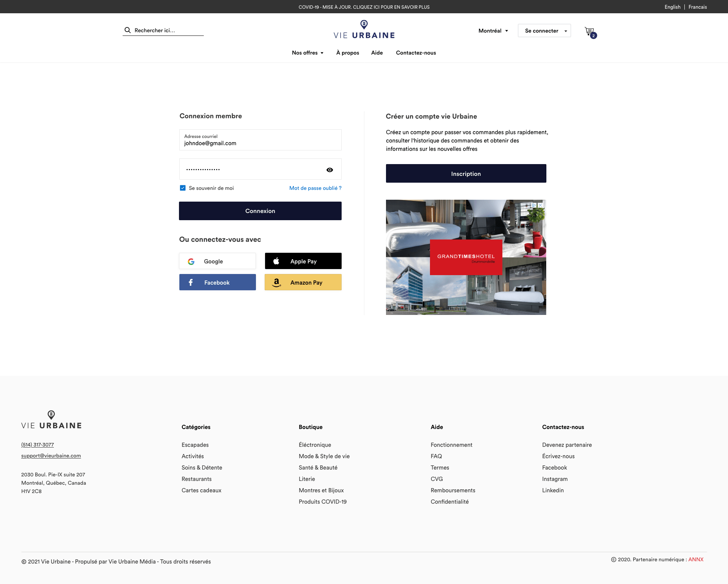Click Devenez partenaire footer link
Image resolution: width=728 pixels, height=584 pixels.
click(567, 445)
